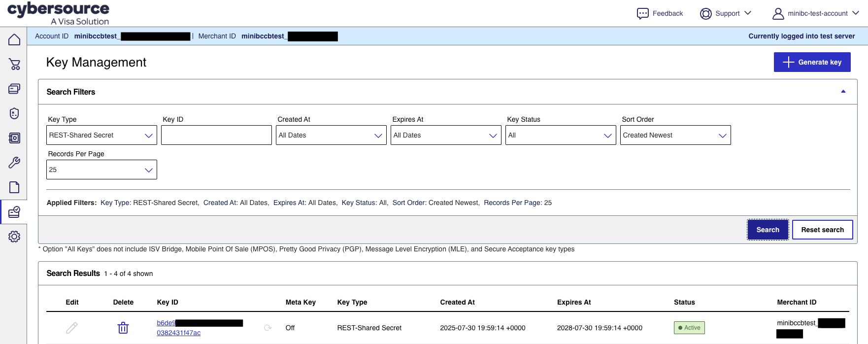Open the Key Type dropdown
The height and width of the screenshot is (344, 868).
pyautogui.click(x=101, y=135)
